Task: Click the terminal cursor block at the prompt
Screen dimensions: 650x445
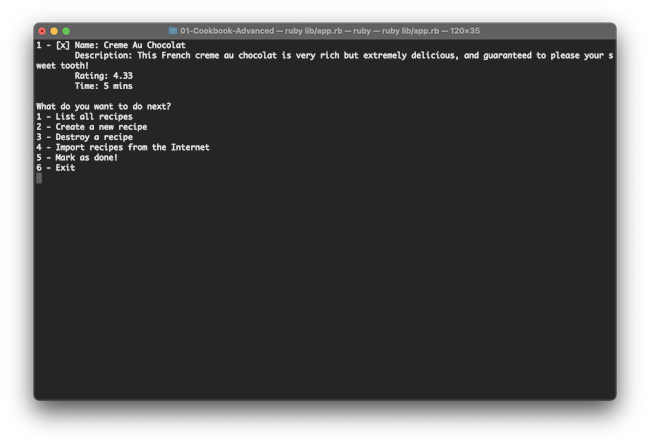Action: tap(39, 178)
